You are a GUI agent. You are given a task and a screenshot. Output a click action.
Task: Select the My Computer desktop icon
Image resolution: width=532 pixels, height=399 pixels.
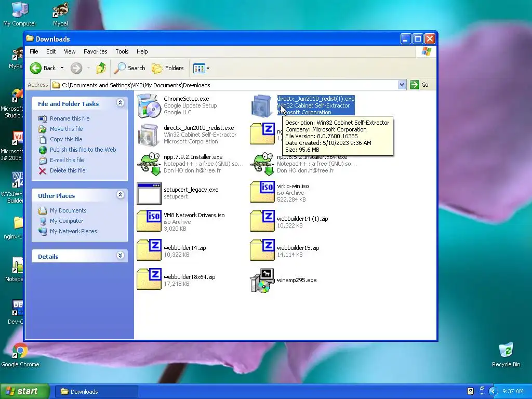pyautogui.click(x=20, y=14)
